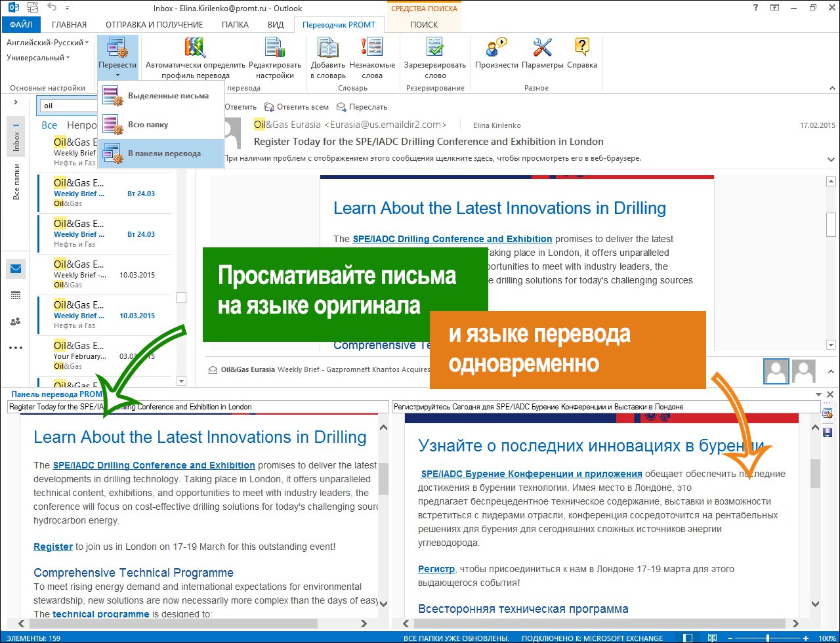Click the second contact photo in the people pane

[804, 371]
